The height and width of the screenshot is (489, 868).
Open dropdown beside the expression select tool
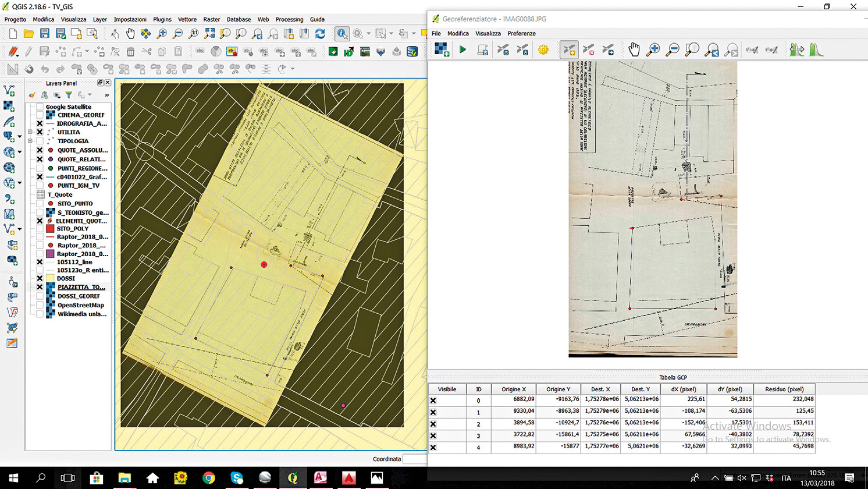pyautogui.click(x=414, y=34)
